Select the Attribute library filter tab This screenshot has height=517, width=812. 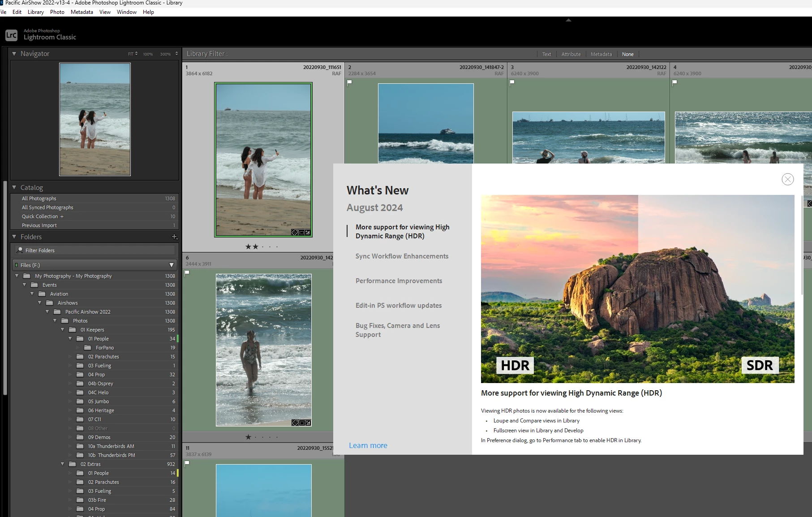tap(571, 54)
